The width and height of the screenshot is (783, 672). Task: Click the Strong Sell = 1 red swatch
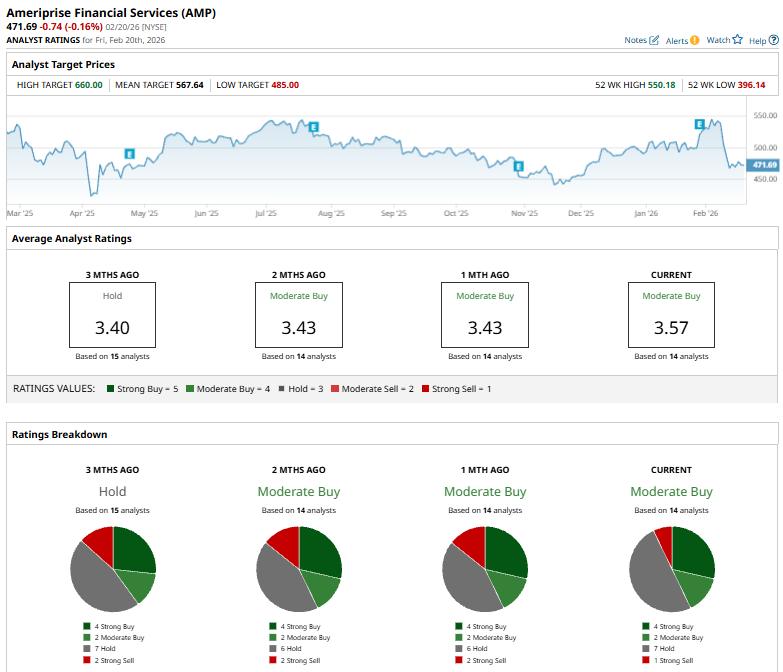point(425,389)
